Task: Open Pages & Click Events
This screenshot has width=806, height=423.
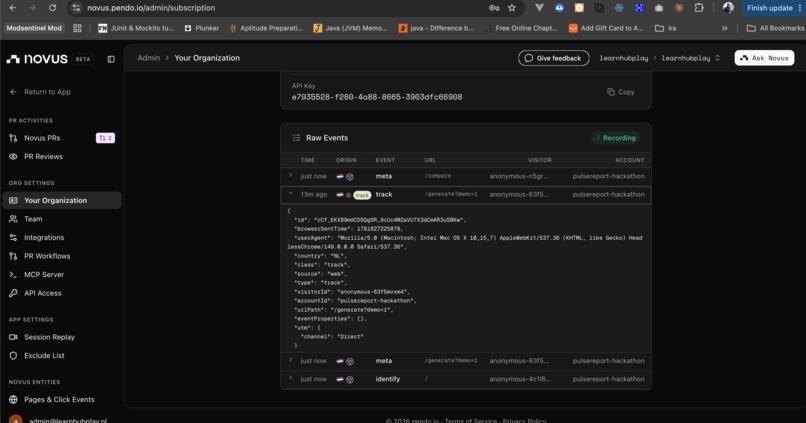Action: (x=59, y=399)
